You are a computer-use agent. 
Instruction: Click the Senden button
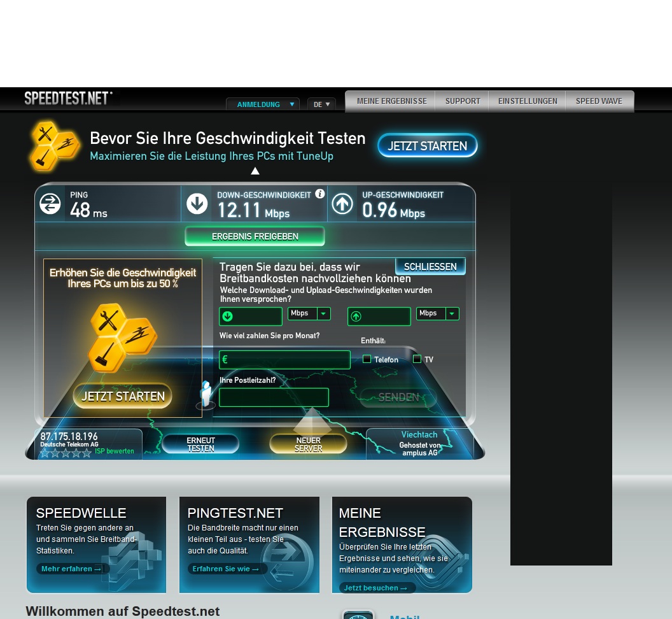[x=398, y=397]
